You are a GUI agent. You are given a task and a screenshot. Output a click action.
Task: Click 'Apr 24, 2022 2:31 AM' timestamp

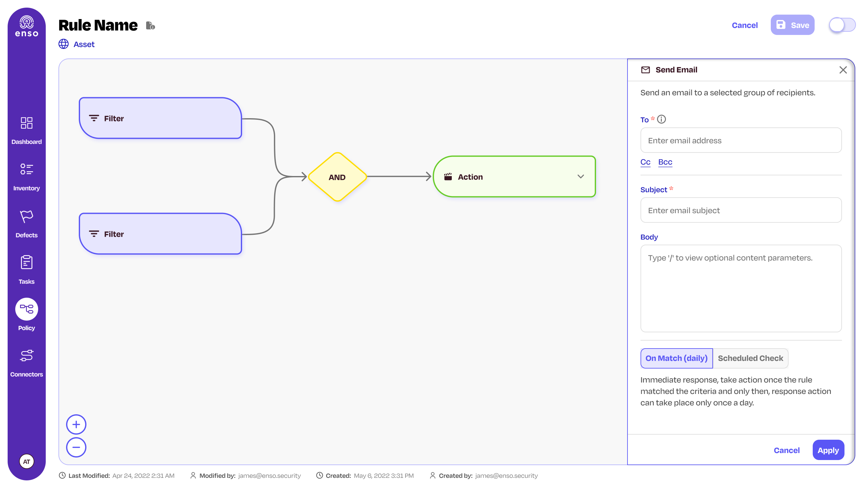coord(143,476)
